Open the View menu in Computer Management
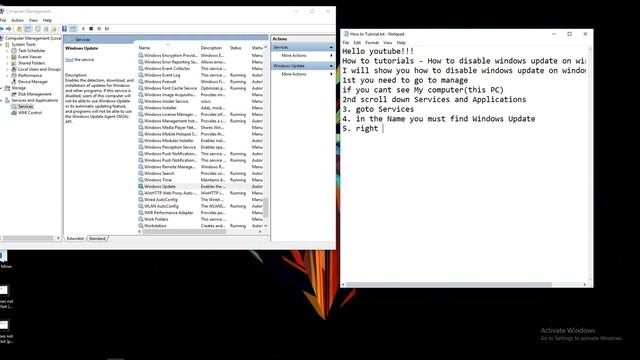640x360 pixels. [33, 20]
